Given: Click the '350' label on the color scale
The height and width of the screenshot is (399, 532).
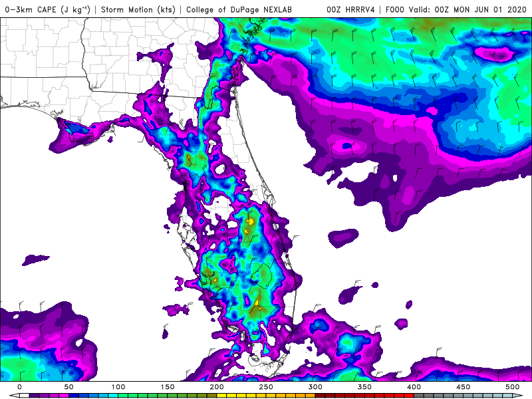Looking at the screenshot, I should (364, 387).
